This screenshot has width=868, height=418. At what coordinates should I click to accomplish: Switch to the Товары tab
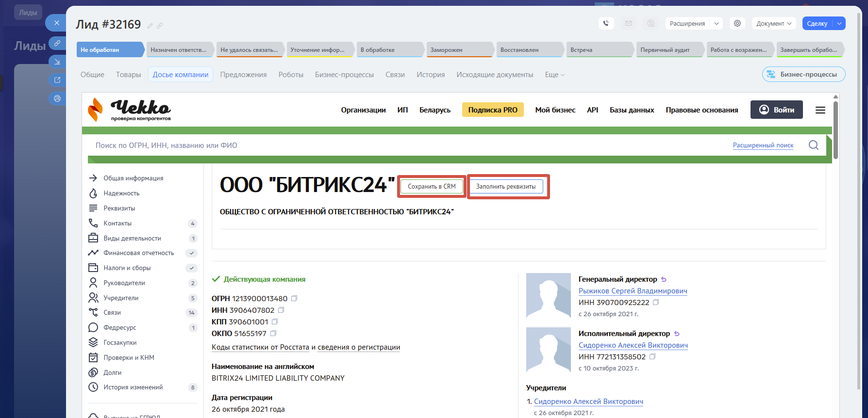(129, 75)
